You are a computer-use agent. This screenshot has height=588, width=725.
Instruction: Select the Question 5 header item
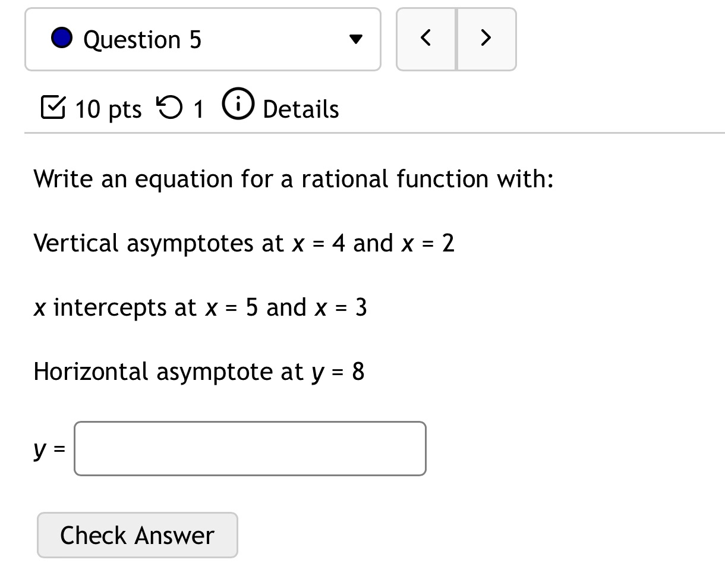pos(143,39)
